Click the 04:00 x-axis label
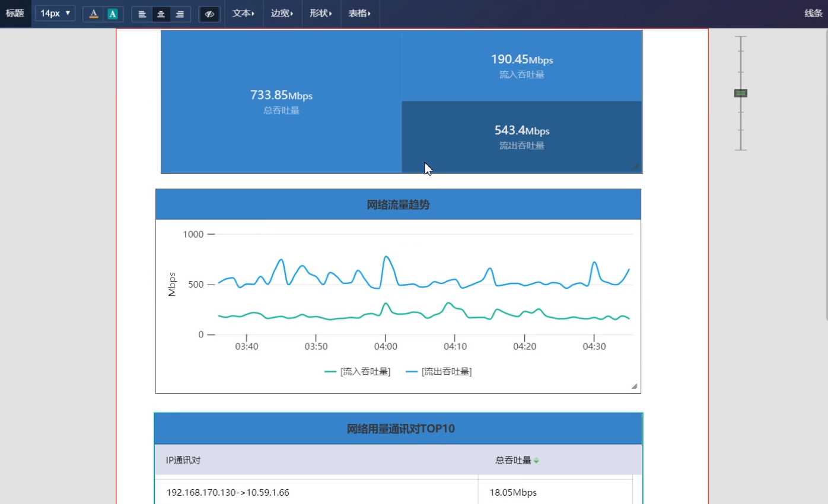828x504 pixels. pos(386,346)
